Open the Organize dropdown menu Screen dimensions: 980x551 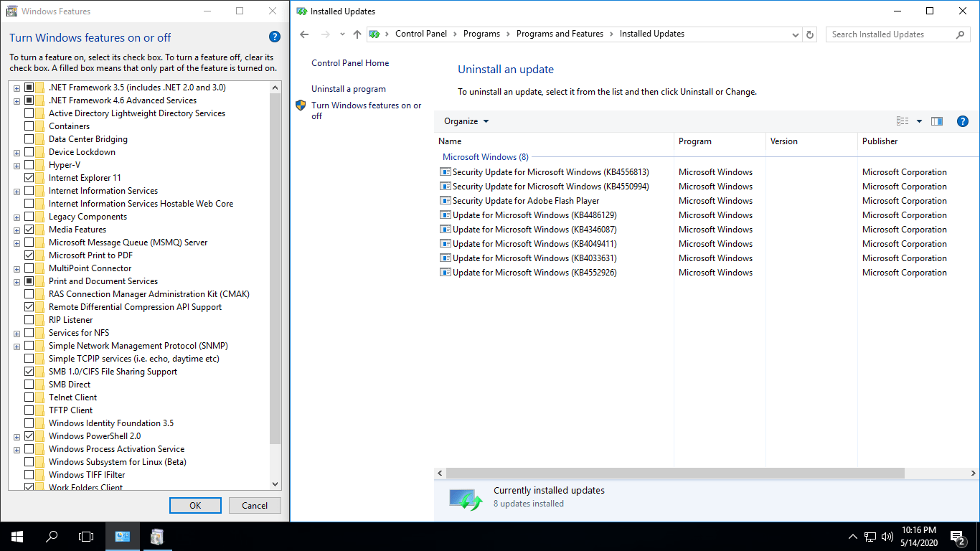point(466,121)
